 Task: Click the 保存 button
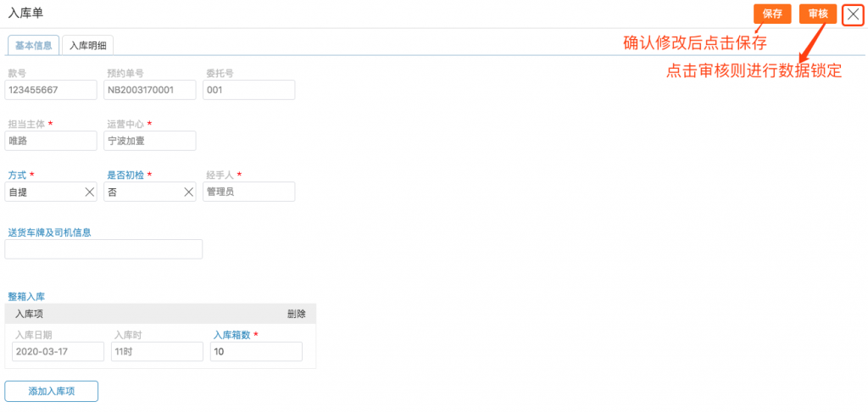pyautogui.click(x=773, y=14)
